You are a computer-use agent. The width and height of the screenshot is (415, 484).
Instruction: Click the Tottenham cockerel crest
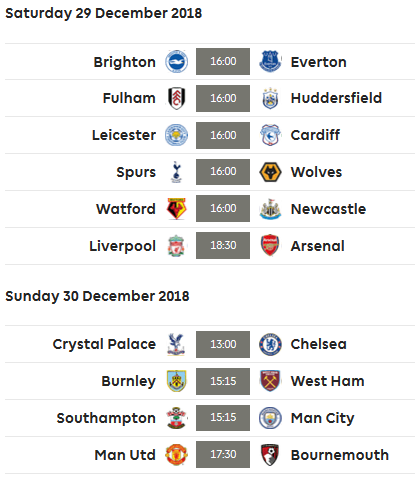[x=176, y=172]
